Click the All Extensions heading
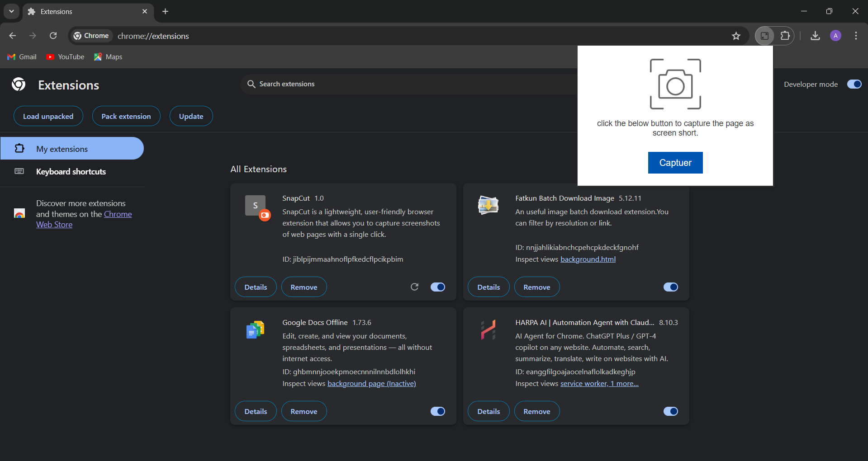This screenshot has height=461, width=868. pyautogui.click(x=259, y=169)
